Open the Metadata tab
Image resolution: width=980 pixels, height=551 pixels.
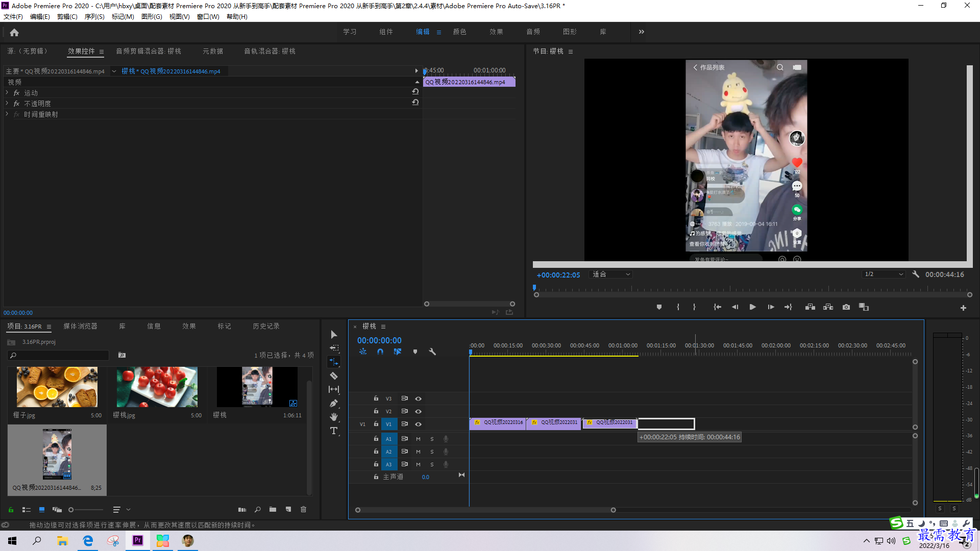coord(213,51)
